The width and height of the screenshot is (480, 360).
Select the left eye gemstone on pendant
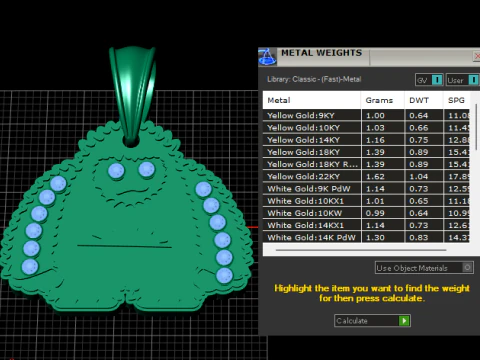tap(116, 171)
